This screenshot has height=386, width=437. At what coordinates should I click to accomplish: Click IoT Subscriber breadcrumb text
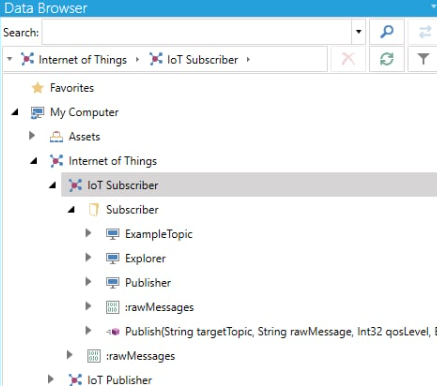(203, 60)
